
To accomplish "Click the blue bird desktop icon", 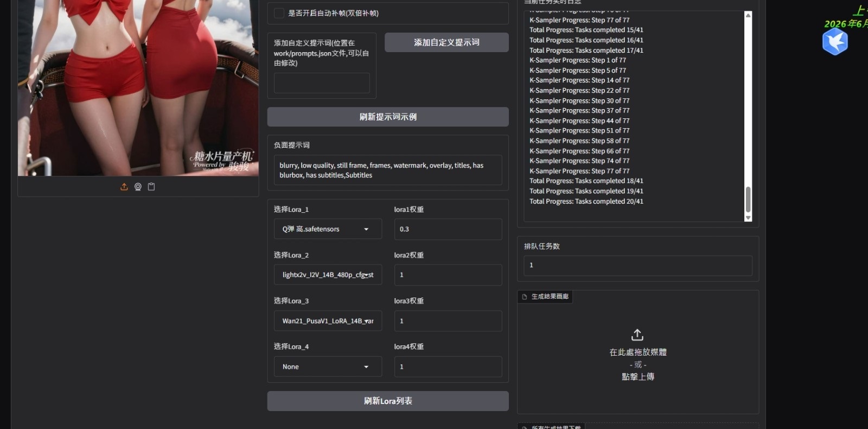I will [835, 42].
